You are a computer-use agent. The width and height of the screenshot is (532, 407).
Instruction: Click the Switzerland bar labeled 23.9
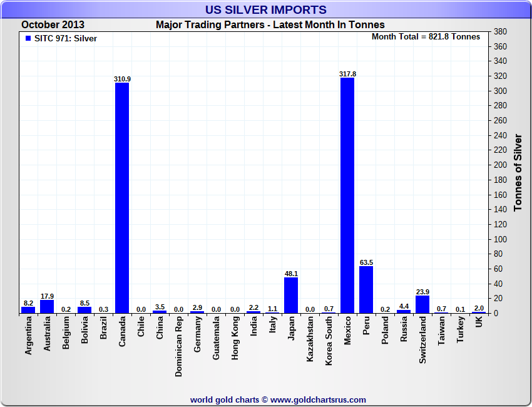pos(422,304)
